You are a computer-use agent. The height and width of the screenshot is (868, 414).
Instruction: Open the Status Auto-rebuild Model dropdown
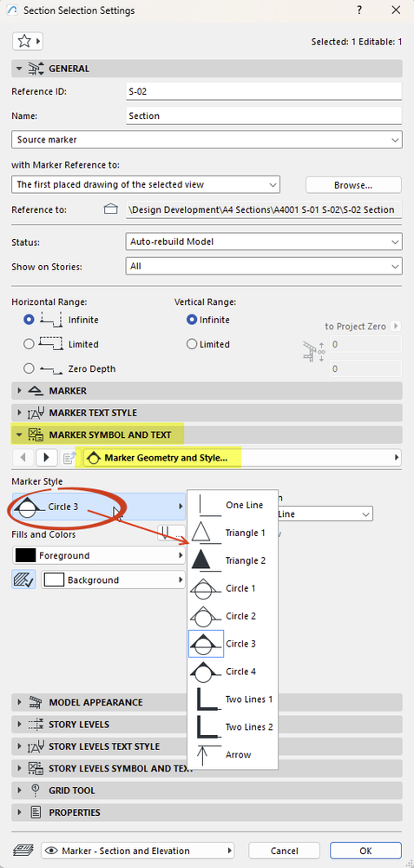click(264, 242)
